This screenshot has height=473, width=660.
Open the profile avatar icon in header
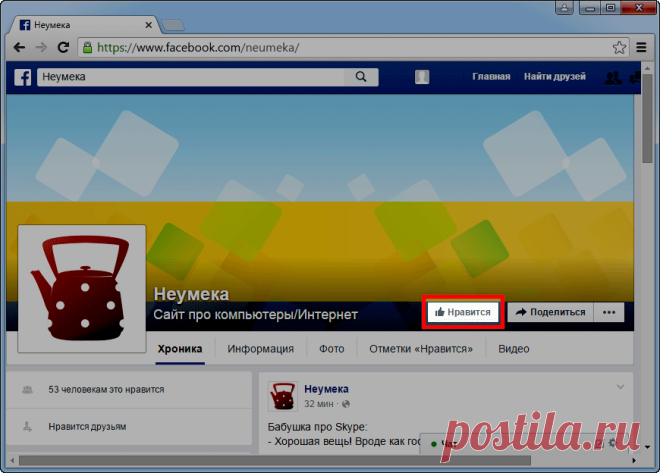point(422,77)
